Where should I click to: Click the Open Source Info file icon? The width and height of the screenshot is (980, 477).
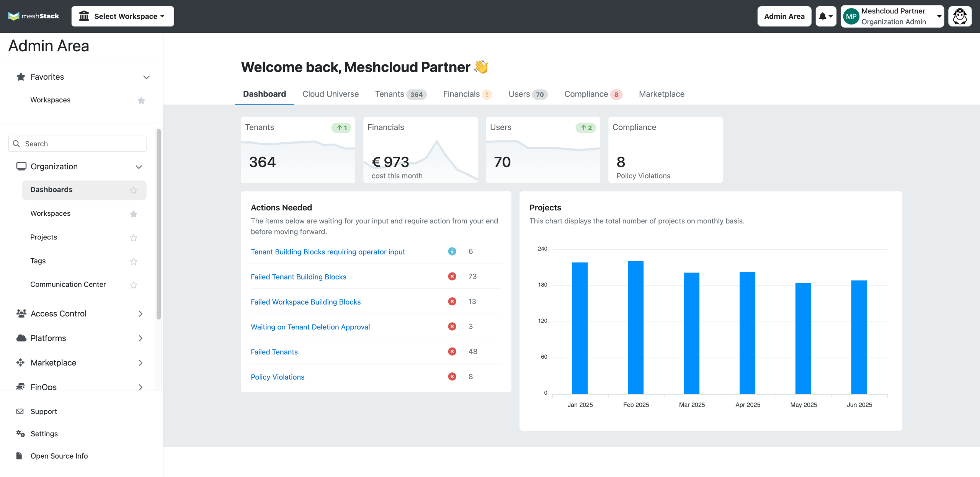click(19, 456)
